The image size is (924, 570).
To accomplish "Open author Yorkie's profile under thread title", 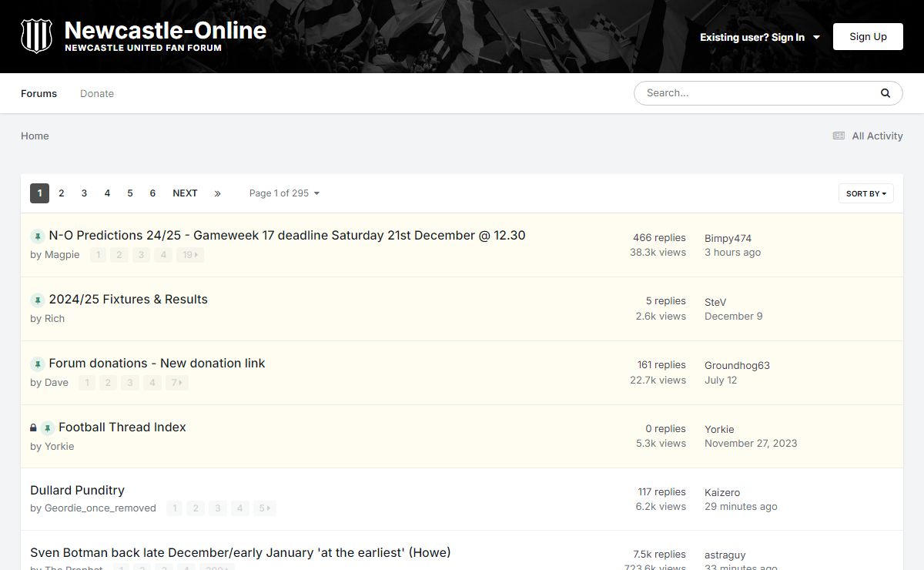I will pyautogui.click(x=59, y=447).
